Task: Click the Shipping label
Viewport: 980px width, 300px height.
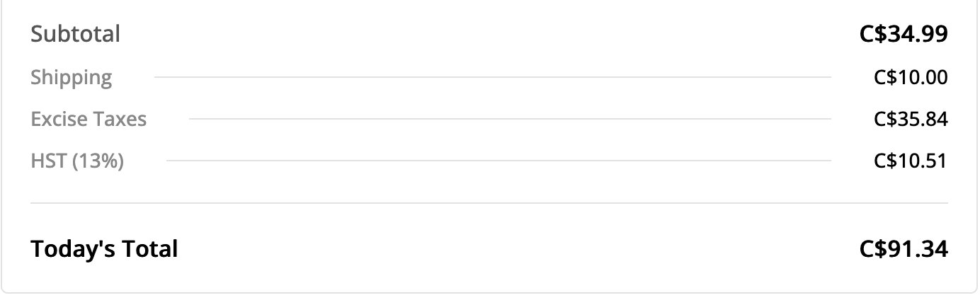Action: [x=71, y=77]
